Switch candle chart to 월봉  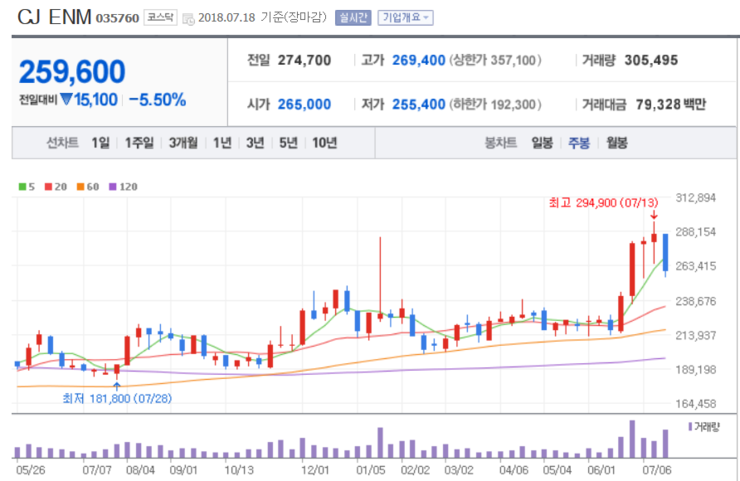pos(617,143)
